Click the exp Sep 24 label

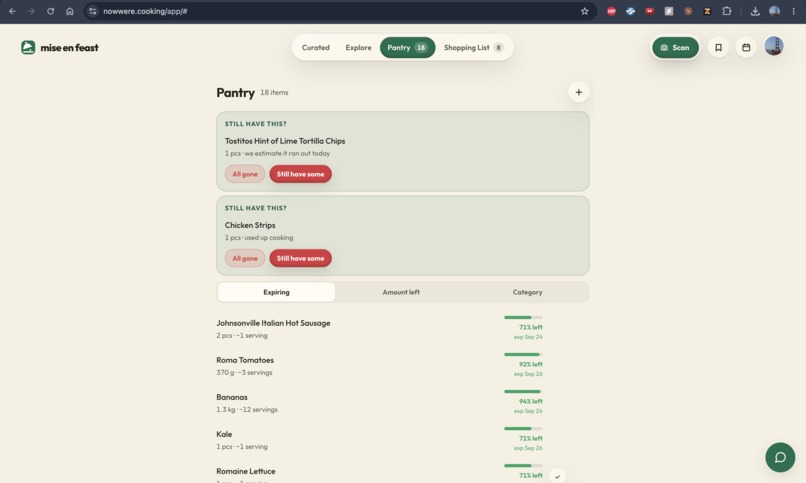tap(528, 337)
